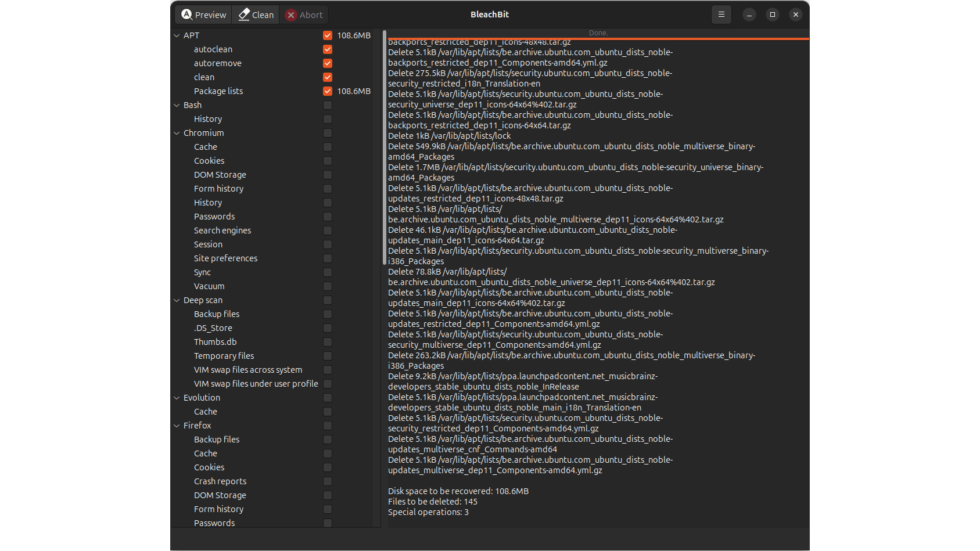Uncheck the autoclean checkbox
The width and height of the screenshot is (980, 551).
pyautogui.click(x=328, y=49)
